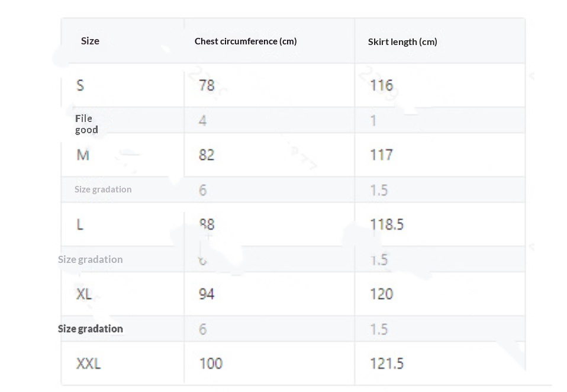The width and height of the screenshot is (567, 392).
Task: Click chest gradation value 4
Action: 202,121
